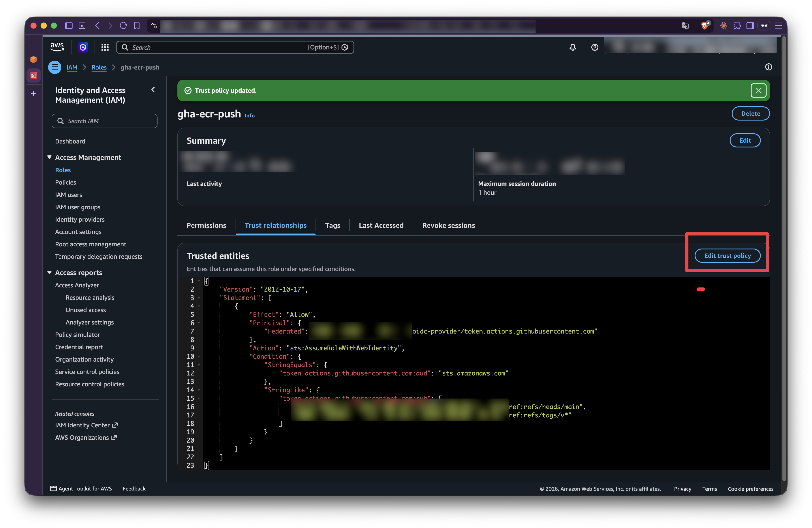
Task: Click the Edit trust policy button
Action: [727, 256]
